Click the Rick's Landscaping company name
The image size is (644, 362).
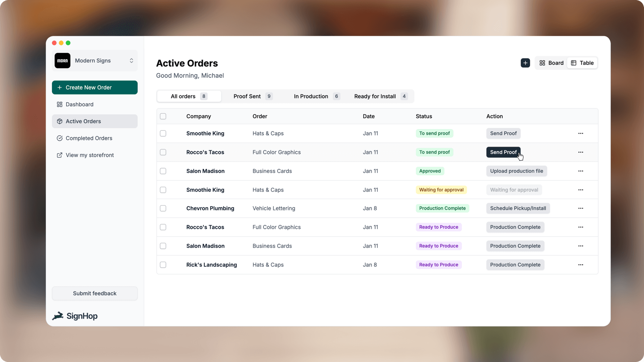click(211, 264)
